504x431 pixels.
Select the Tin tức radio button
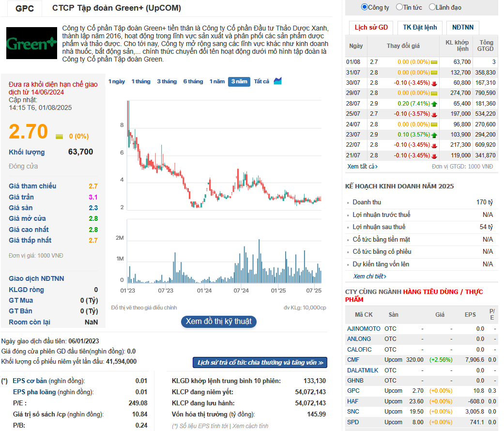click(x=399, y=7)
